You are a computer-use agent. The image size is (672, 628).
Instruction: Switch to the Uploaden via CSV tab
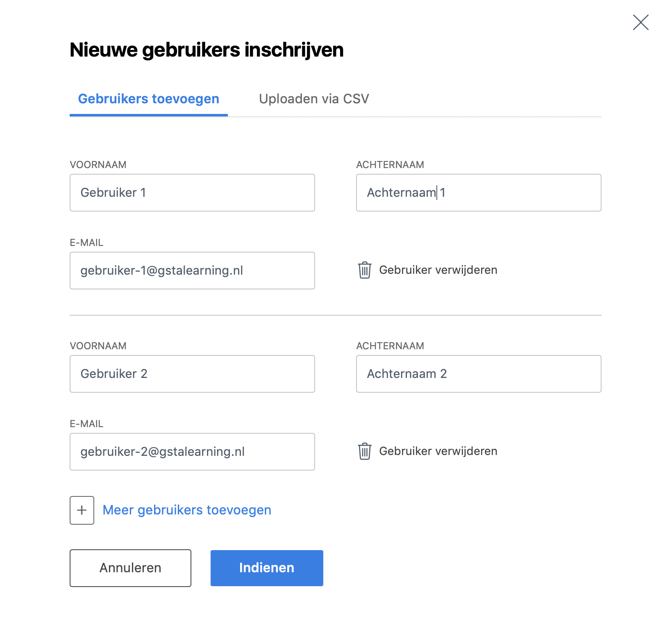[x=314, y=99]
